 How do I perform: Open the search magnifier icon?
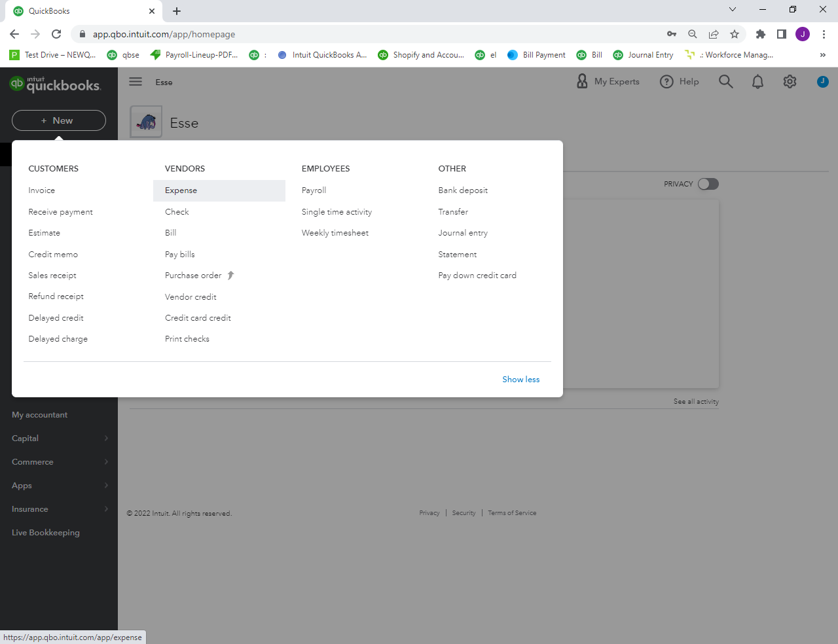(725, 82)
